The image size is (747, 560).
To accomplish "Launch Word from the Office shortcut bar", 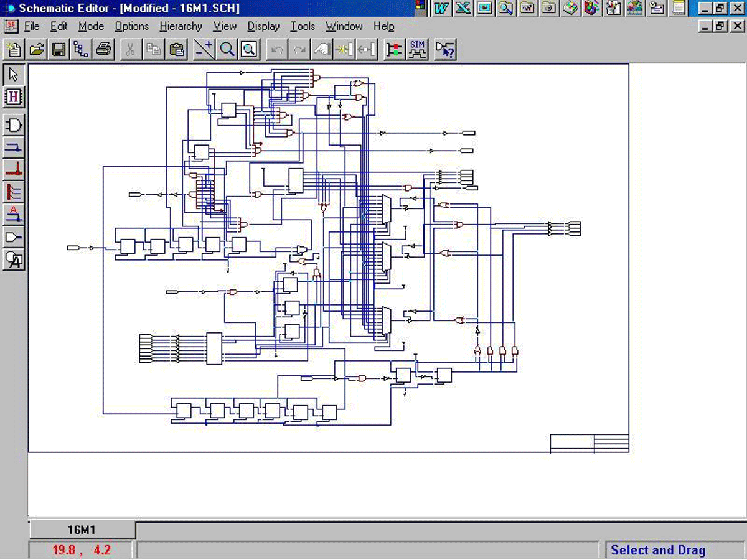I will point(441,7).
